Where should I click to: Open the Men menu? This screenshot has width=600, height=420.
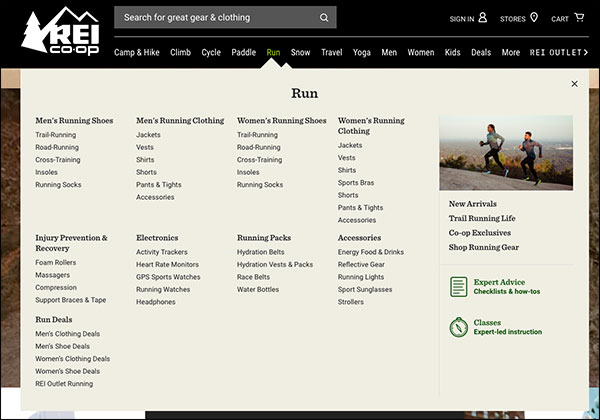coord(389,52)
